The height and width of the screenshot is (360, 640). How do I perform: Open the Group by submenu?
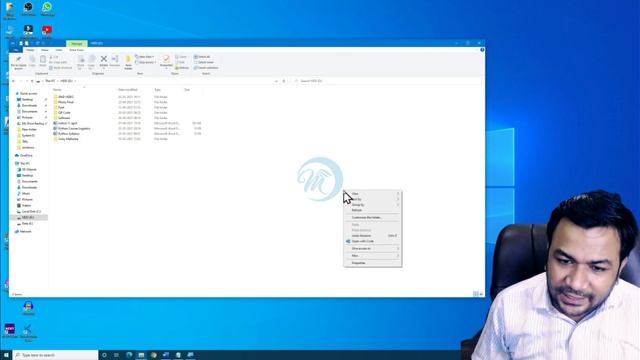pos(373,204)
